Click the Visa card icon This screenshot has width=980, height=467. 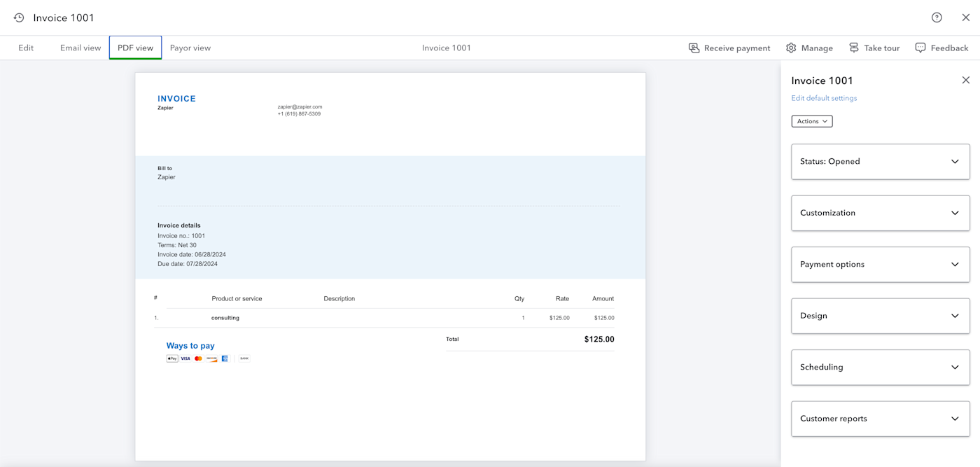(x=185, y=358)
